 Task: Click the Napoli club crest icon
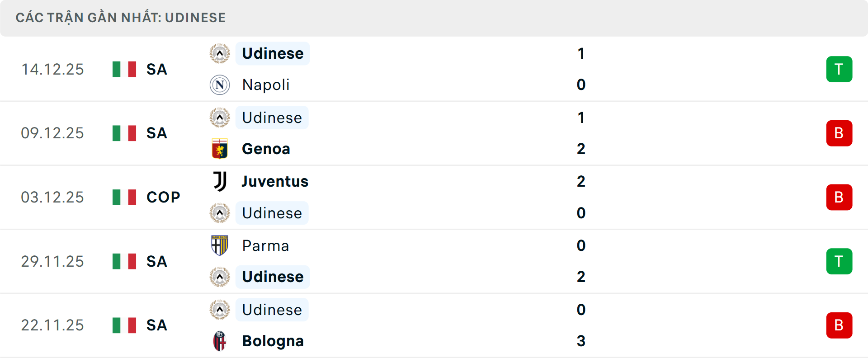click(x=220, y=85)
